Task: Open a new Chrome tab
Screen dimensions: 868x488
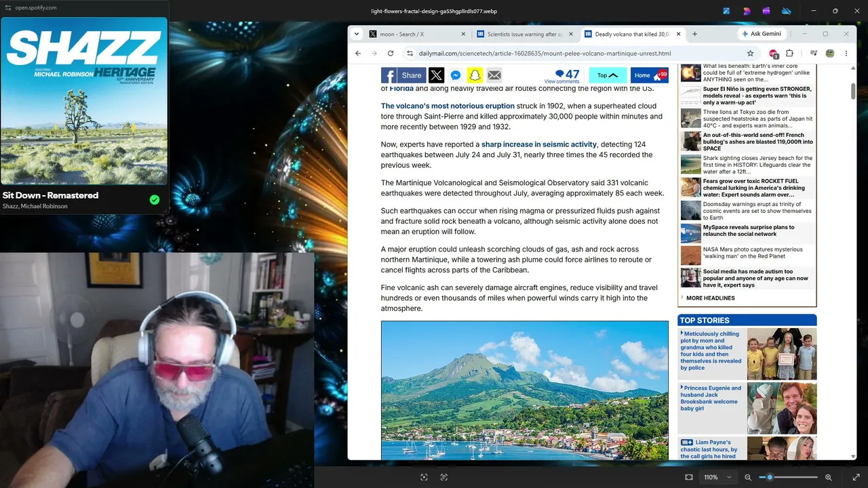Action: [694, 34]
